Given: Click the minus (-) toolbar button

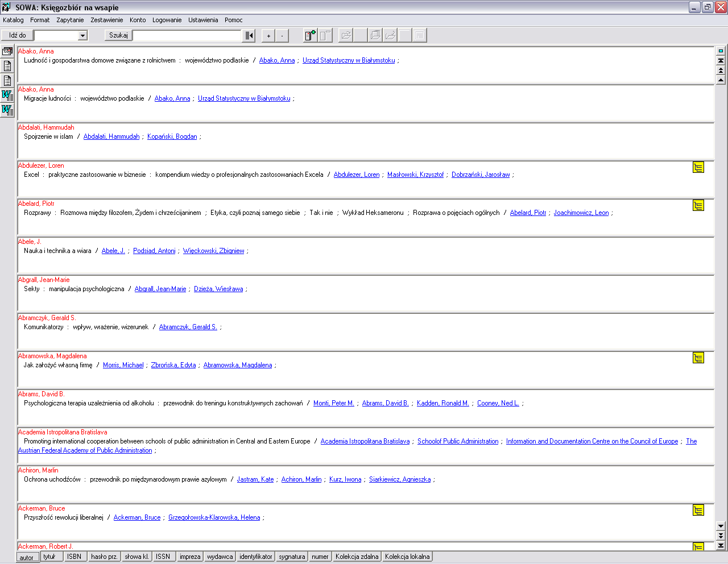Looking at the screenshot, I should [282, 36].
